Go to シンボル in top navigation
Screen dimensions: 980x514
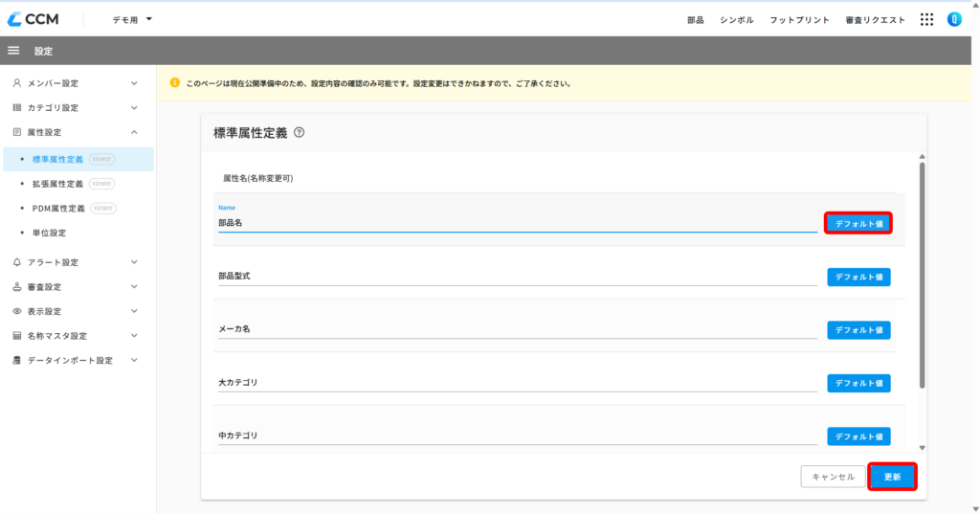point(736,20)
